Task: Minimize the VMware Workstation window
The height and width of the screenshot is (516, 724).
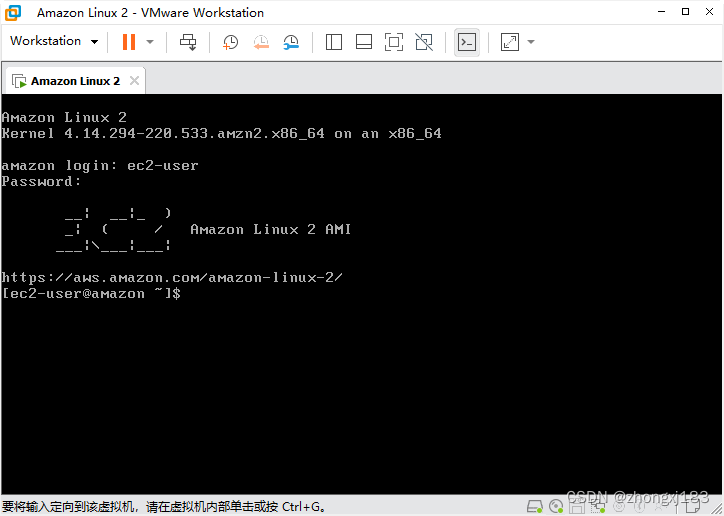Action: [x=662, y=12]
